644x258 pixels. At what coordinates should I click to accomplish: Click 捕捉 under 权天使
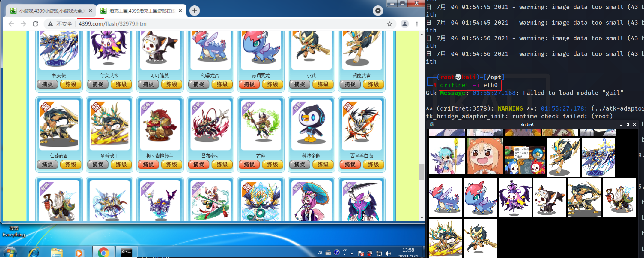[47, 84]
